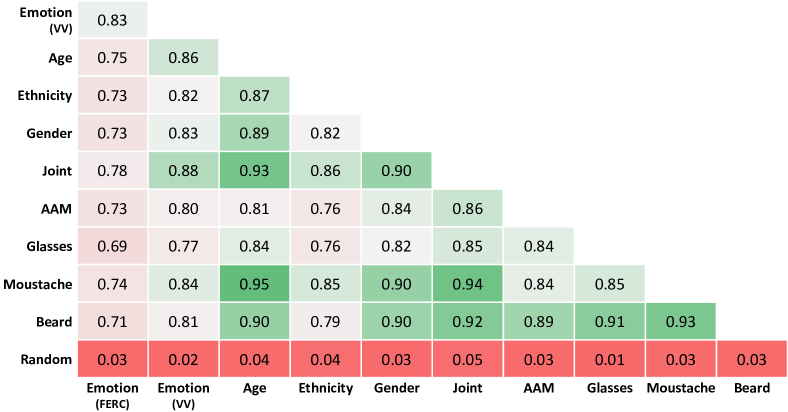This screenshot has width=788, height=412.
Task: Select the Glasses row label on the left
Action: (x=47, y=246)
